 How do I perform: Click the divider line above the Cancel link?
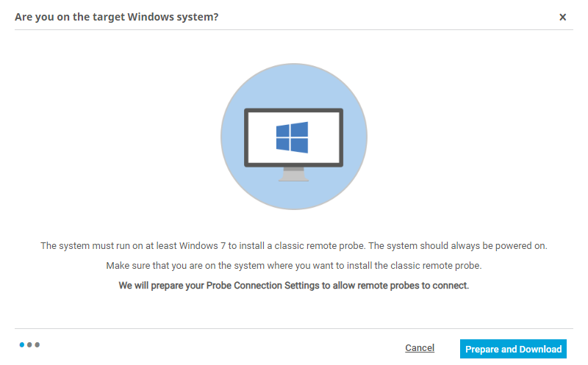click(294, 328)
